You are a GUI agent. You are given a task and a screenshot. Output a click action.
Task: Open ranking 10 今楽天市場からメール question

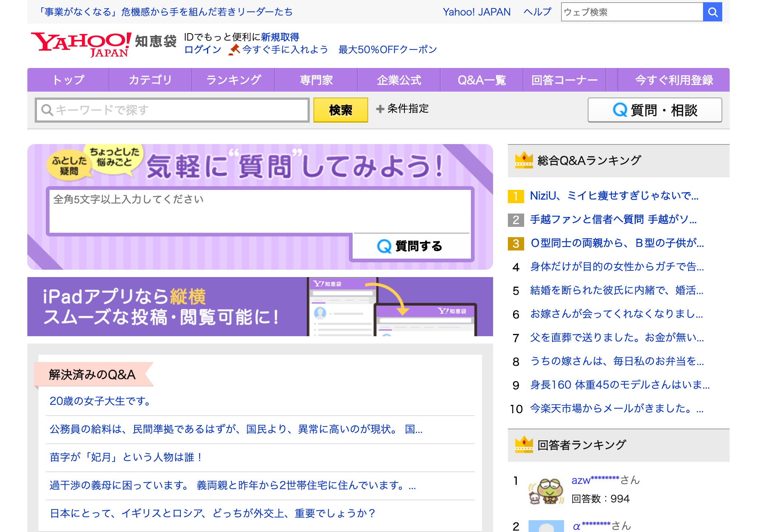pyautogui.click(x=617, y=409)
